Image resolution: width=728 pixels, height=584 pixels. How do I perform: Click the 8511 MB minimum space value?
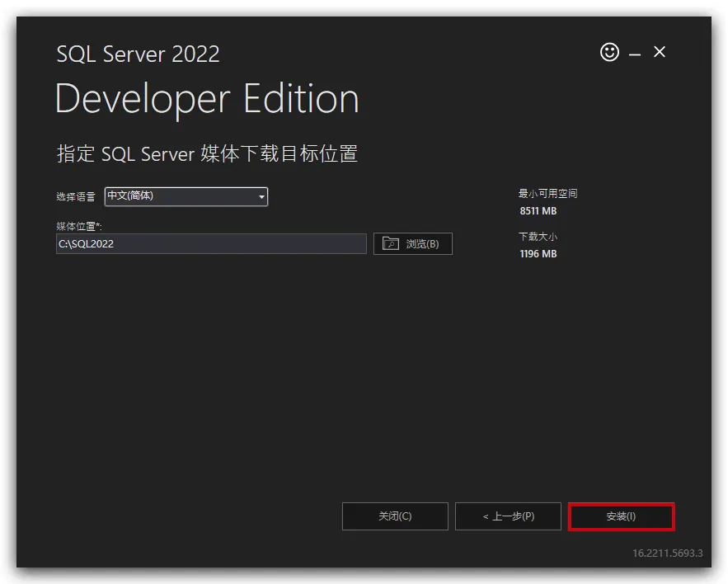(x=538, y=211)
